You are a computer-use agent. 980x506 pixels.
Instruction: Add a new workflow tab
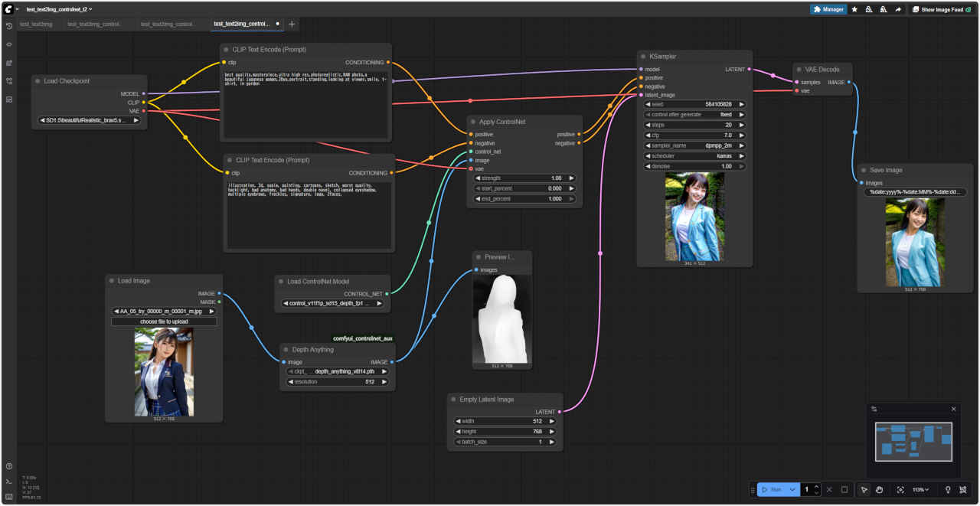[x=292, y=24]
